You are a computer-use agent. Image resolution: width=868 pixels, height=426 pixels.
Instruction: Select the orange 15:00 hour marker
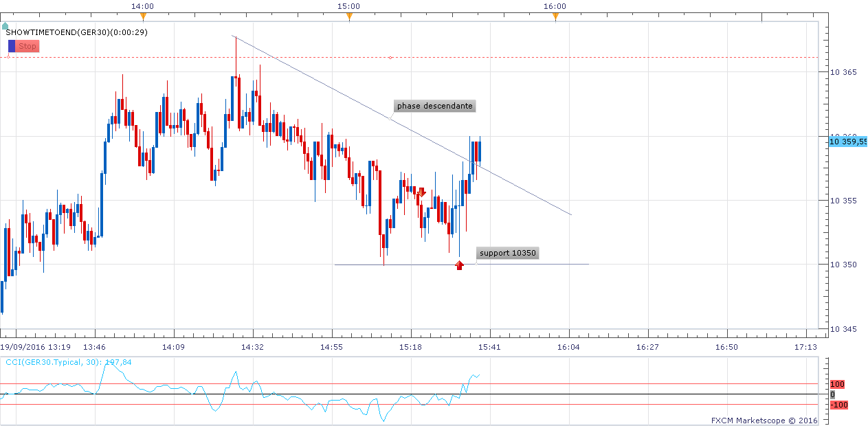pyautogui.click(x=349, y=16)
